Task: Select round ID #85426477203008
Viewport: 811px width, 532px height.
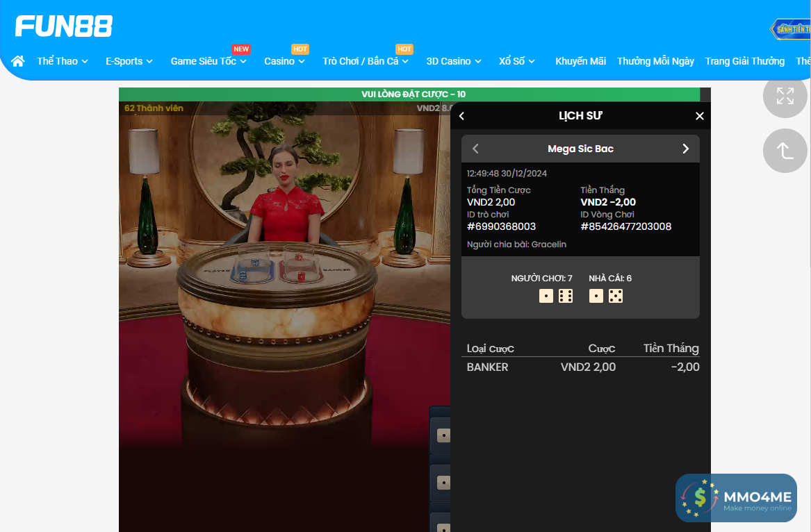Action: (626, 226)
